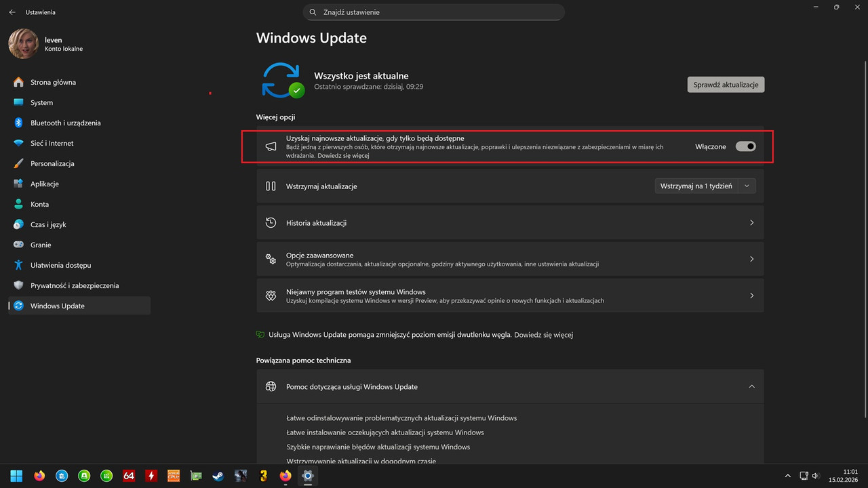
Task: Click the magnifier icon in the search box
Action: [313, 12]
